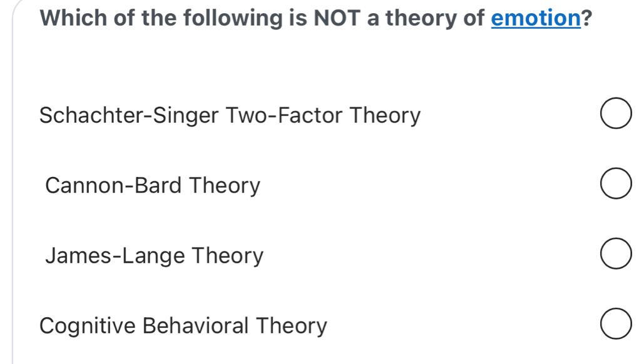Viewport: 639px width, 364px height.
Task: Tap the circle beside Two-Factor Theory
Action: [616, 113]
